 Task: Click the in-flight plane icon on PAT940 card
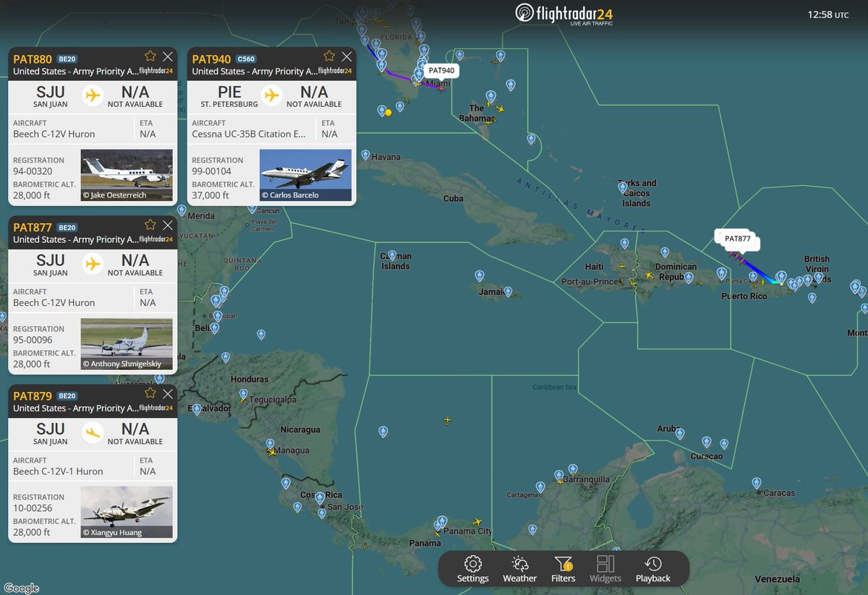[272, 95]
